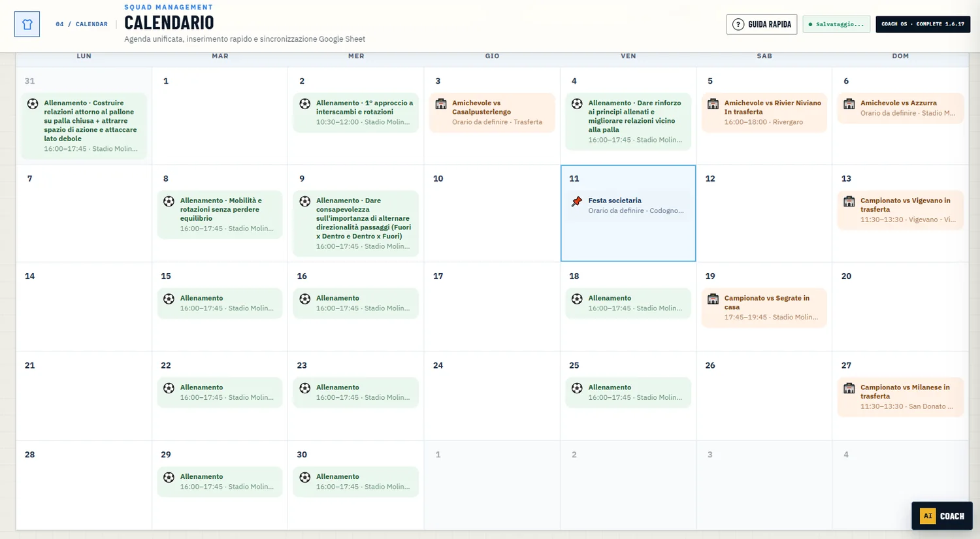The image size is (980, 539).
Task: Click the 04 / Calendar breadcrumb
Action: tap(82, 24)
